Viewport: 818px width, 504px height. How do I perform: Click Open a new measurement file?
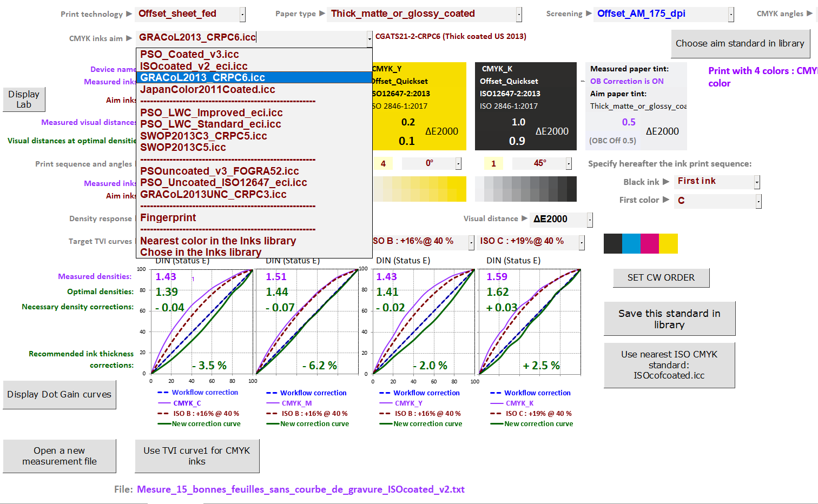[x=60, y=456]
